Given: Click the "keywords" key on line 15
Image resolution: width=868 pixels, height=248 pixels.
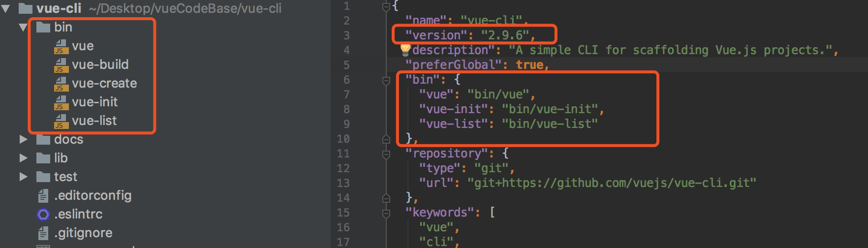Looking at the screenshot, I should pyautogui.click(x=443, y=213).
